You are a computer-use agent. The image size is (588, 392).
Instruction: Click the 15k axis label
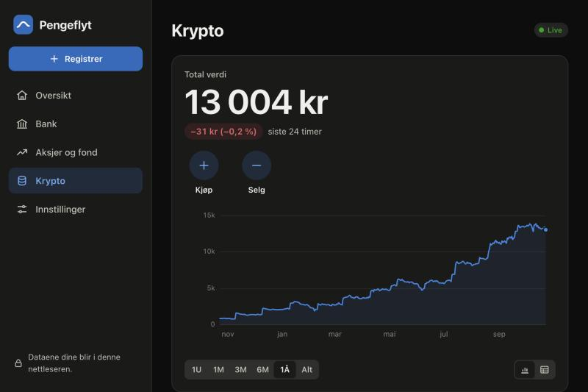click(209, 215)
